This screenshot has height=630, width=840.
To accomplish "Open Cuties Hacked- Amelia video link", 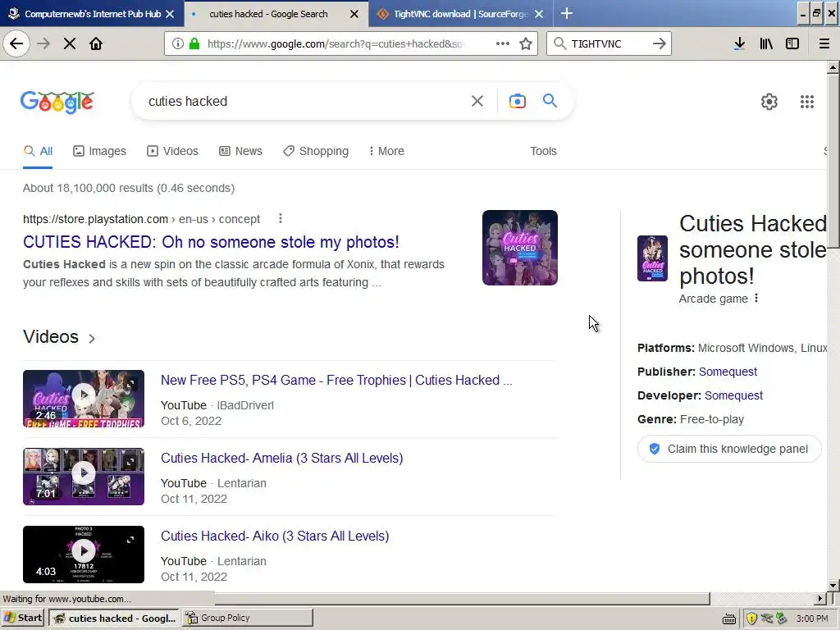I will (x=282, y=458).
